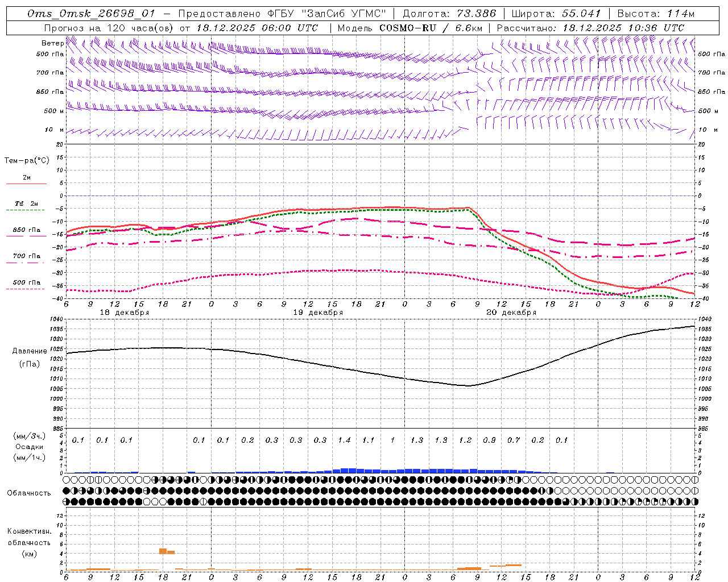Viewport: 728px width, 582px height.
Task: Click the 19 декабря date label
Action: click(318, 313)
